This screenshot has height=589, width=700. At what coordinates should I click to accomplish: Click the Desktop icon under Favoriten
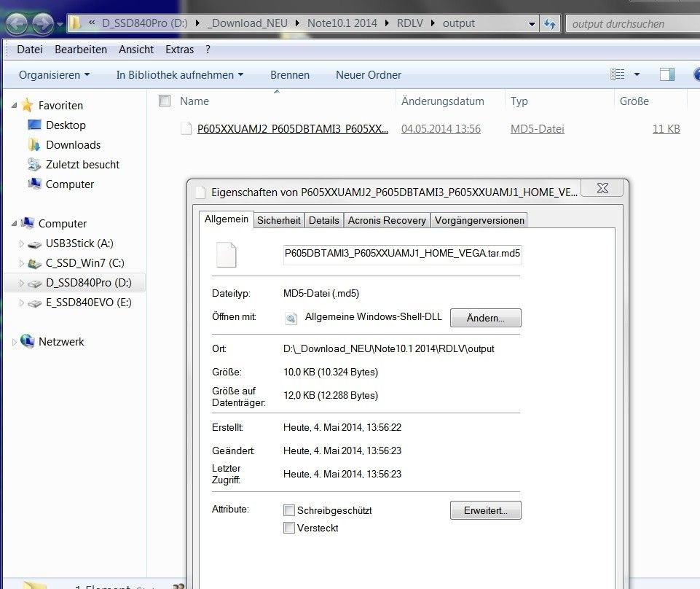pos(34,125)
